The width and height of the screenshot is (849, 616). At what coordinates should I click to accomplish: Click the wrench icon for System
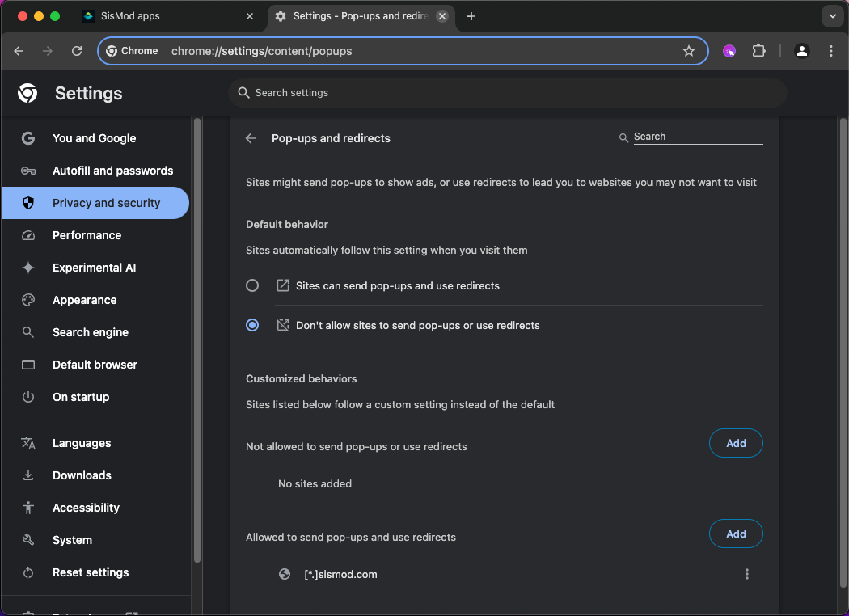[x=28, y=540]
